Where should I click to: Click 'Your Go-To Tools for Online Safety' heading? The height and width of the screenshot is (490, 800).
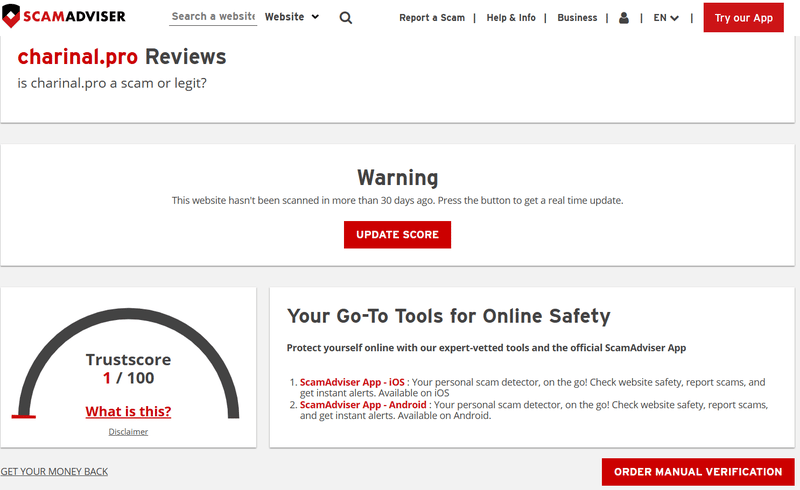(x=448, y=316)
